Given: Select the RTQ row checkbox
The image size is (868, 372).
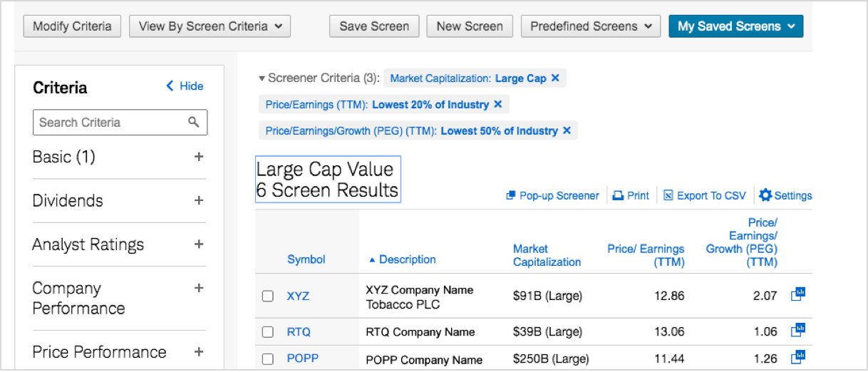Looking at the screenshot, I should click(268, 331).
